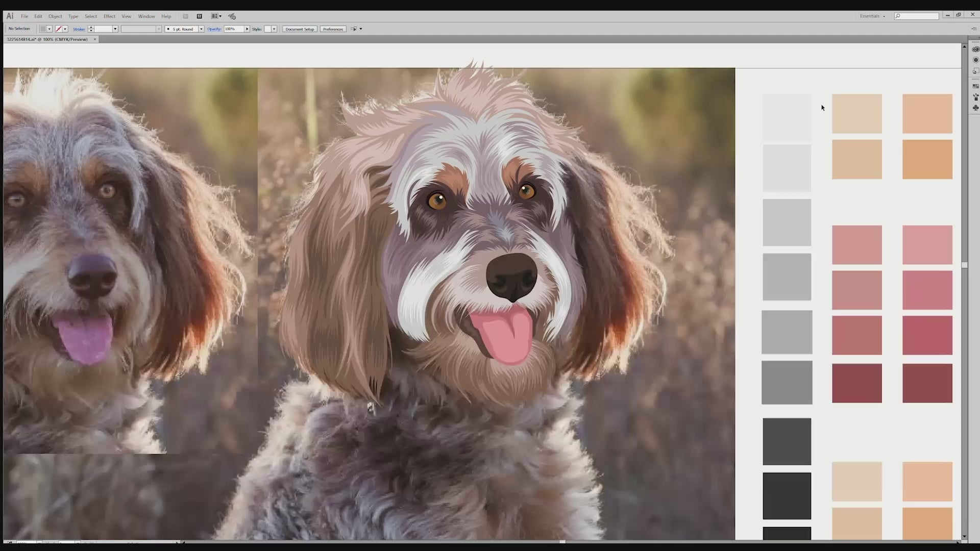Click the darkest maroon swatch in left pink column

(x=856, y=383)
